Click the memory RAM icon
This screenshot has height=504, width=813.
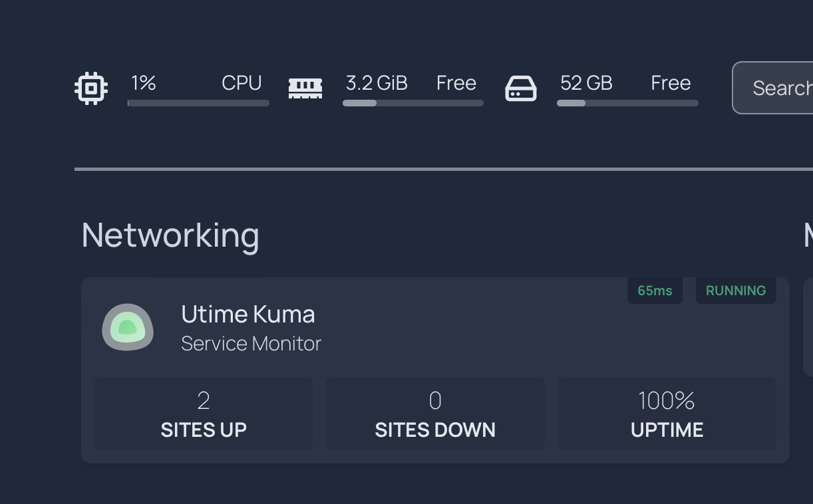point(305,87)
